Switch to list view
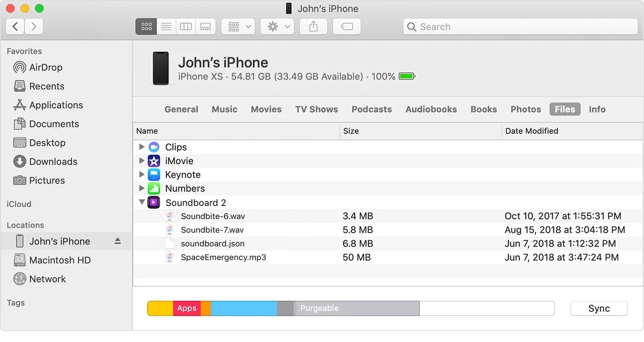Image resolution: width=644 pixels, height=342 pixels. 166,27
